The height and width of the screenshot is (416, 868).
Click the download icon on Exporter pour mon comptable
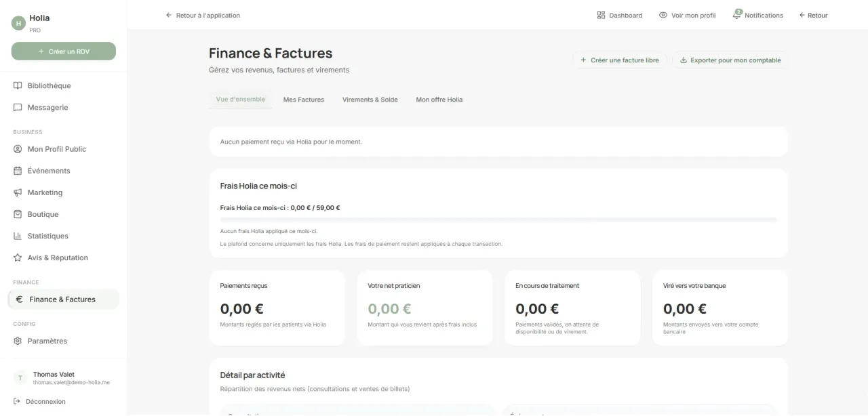(684, 60)
